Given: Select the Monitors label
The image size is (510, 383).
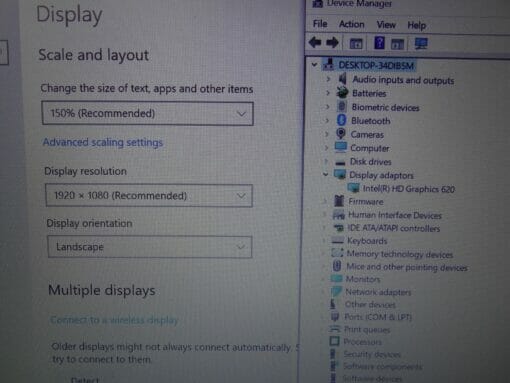Looking at the screenshot, I should coord(363,279).
